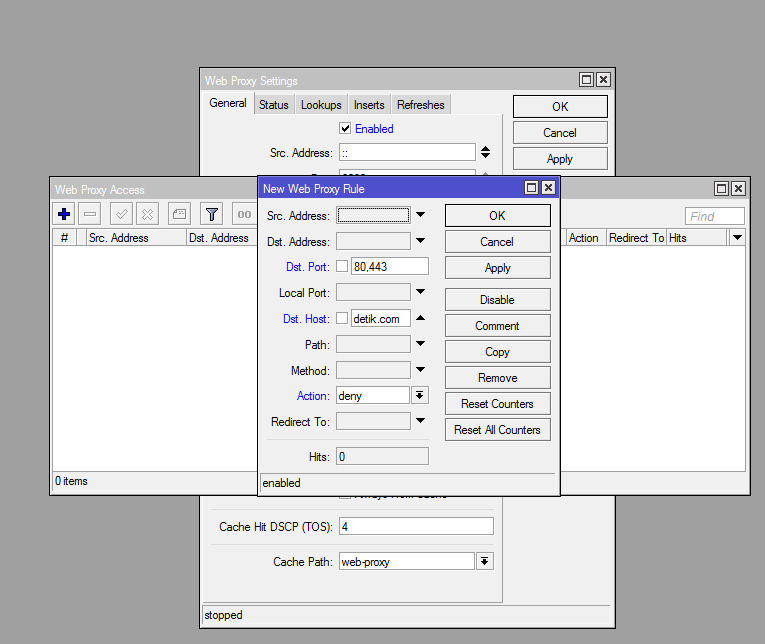Expand the Dst. Address field arrow

pos(421,241)
